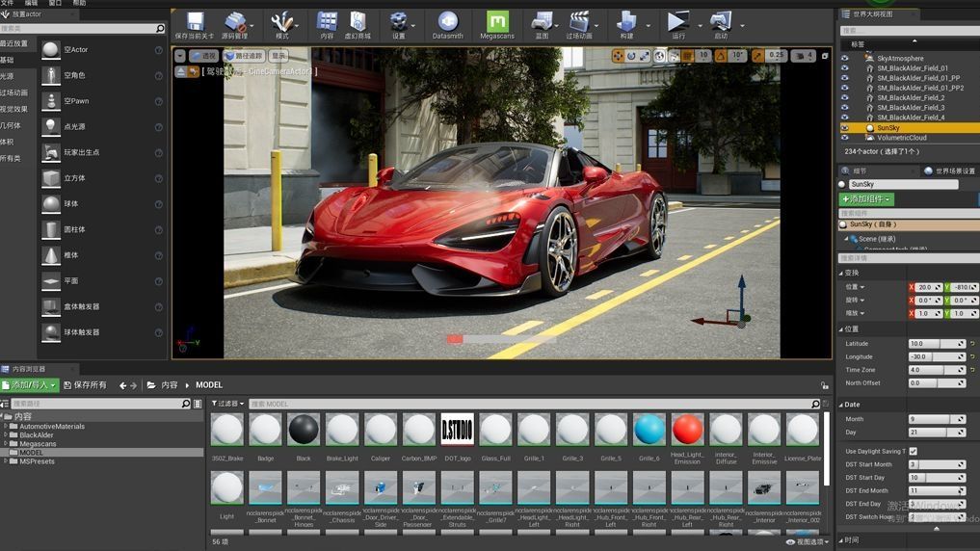Hide the SkyAtmosphere actor via eye icon
980x551 pixels.
(845, 58)
